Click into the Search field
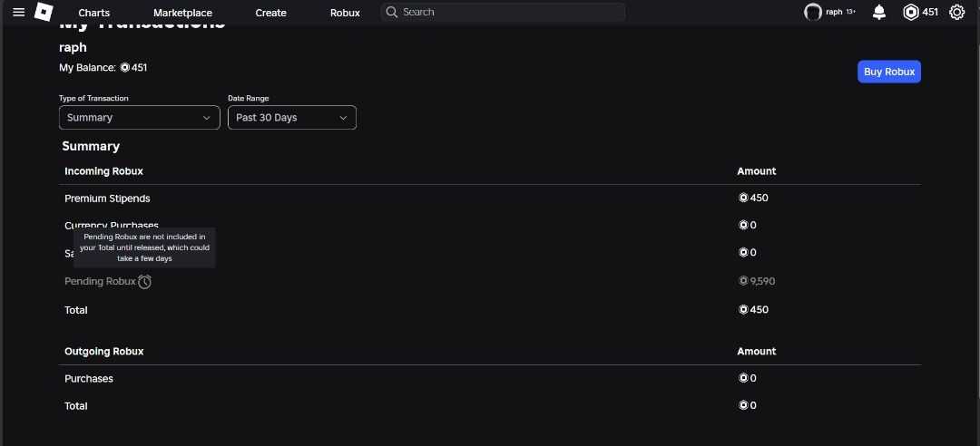The width and height of the screenshot is (980, 446). pos(503,12)
